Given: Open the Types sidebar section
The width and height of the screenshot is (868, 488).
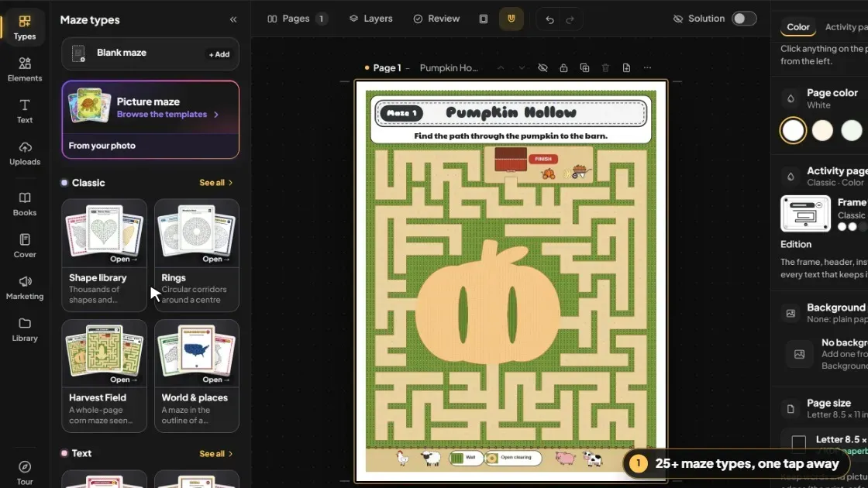Looking at the screenshot, I should [24, 27].
